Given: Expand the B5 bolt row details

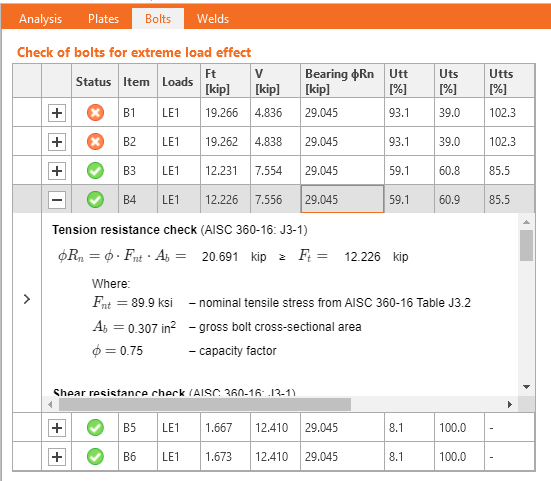Looking at the screenshot, I should pos(57,428).
